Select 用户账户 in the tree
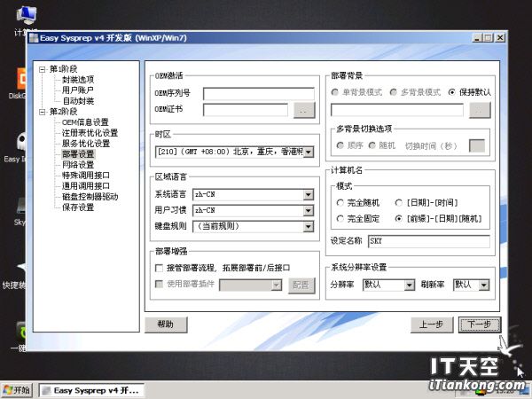The image size is (532, 399). pos(78,90)
